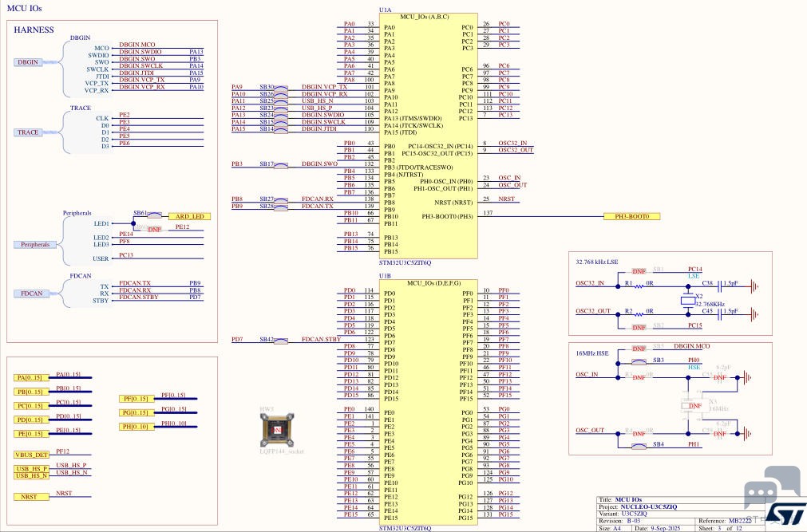807x532 pixels.
Task: Select the PH3-BOOT0 yellow port
Action: tap(632, 217)
